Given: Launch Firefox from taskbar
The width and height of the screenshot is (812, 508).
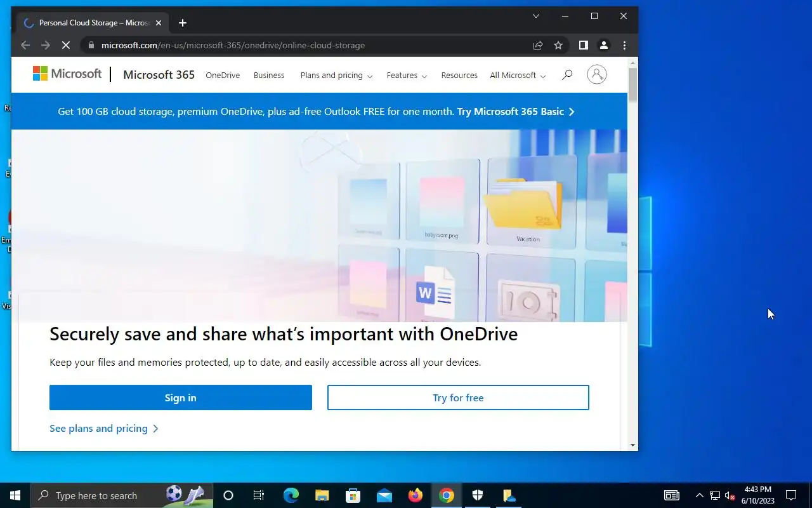Looking at the screenshot, I should pos(416,495).
